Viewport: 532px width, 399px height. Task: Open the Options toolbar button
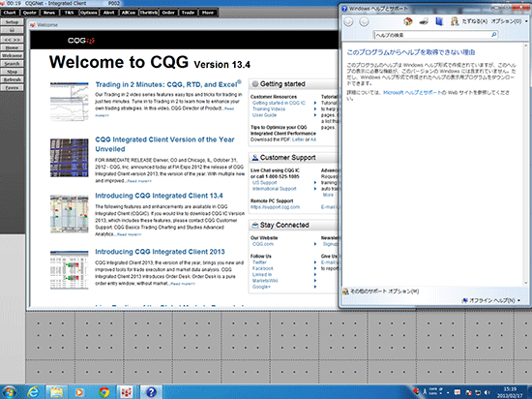coord(89,13)
